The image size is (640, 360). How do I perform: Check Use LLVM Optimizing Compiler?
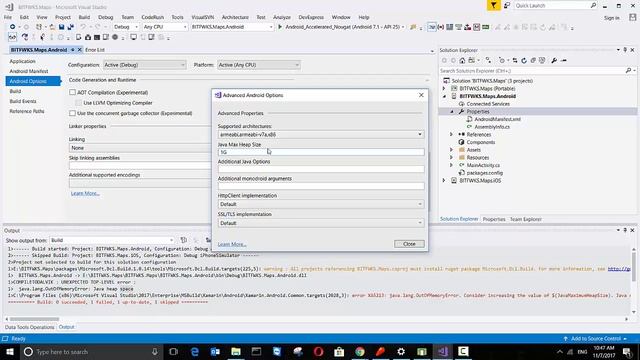coord(78,103)
